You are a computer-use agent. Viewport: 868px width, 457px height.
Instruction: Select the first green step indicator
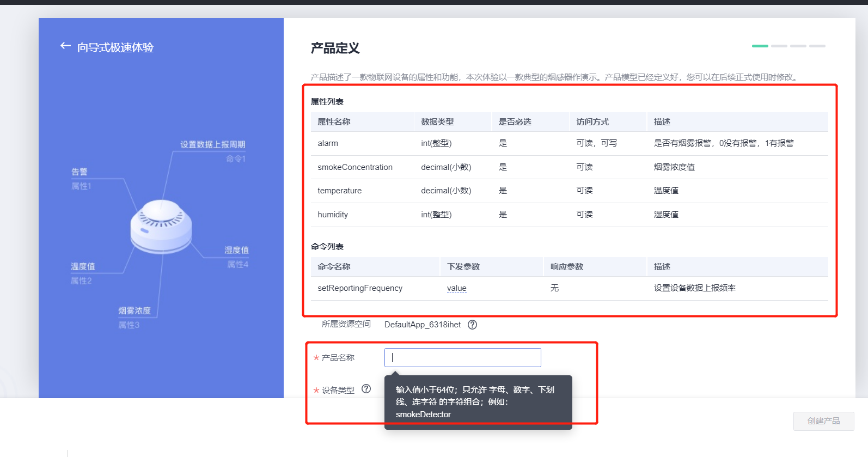[760, 46]
